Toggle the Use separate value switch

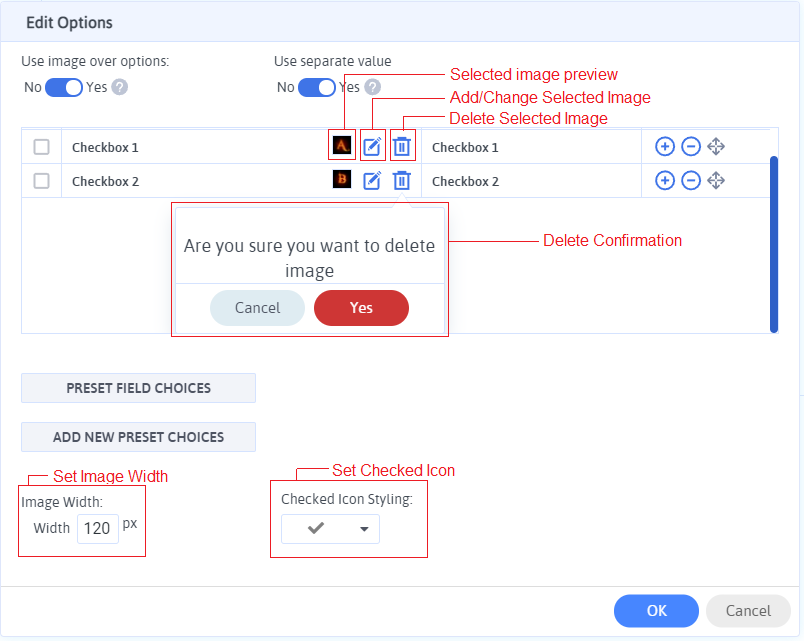[317, 87]
